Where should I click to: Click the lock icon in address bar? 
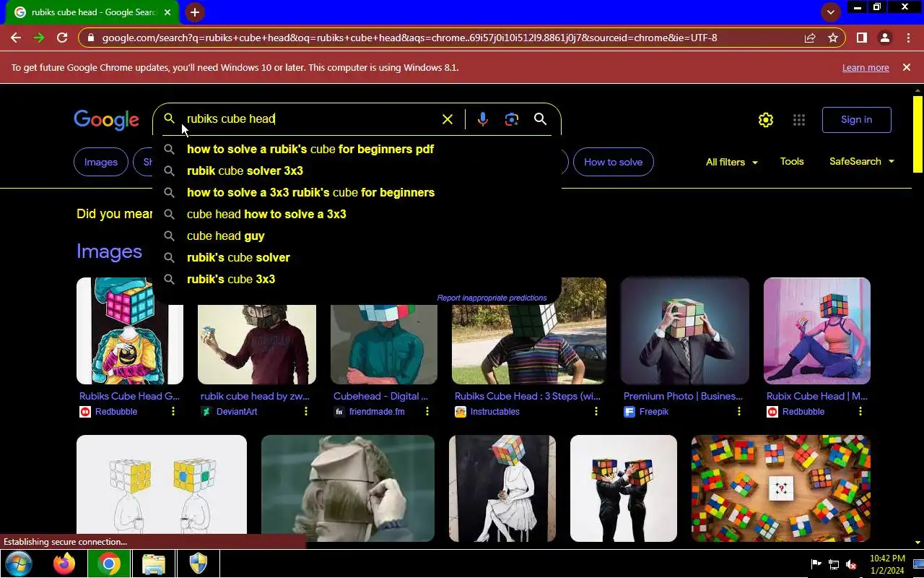click(x=90, y=38)
